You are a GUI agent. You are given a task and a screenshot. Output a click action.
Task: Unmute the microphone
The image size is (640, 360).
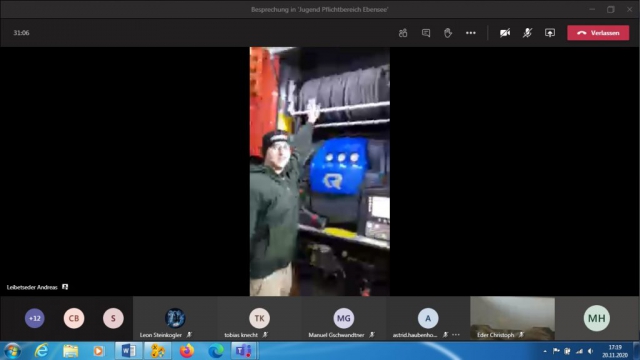527,33
